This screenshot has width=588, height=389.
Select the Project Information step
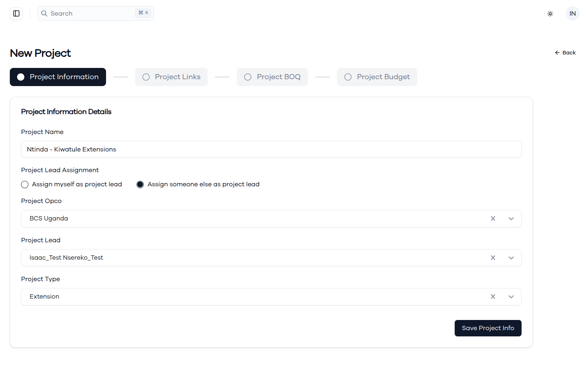(x=58, y=77)
